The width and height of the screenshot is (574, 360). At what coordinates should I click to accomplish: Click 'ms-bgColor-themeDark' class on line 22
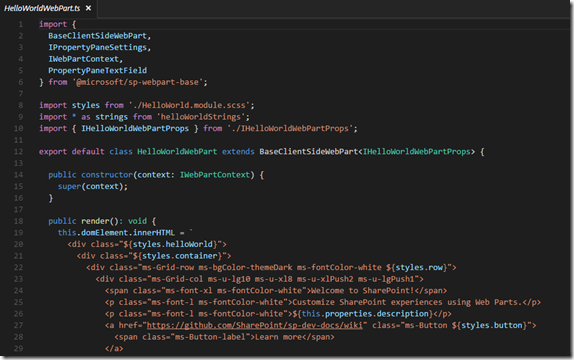(x=245, y=267)
